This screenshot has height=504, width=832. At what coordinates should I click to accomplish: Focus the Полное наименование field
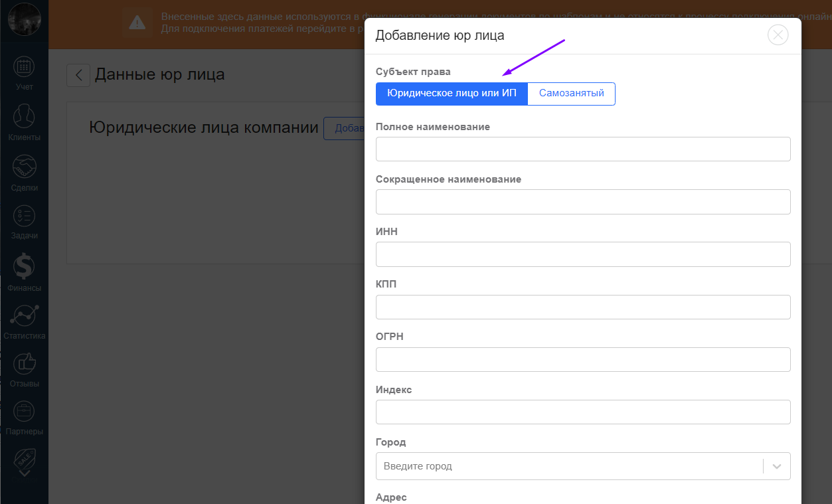click(583, 149)
